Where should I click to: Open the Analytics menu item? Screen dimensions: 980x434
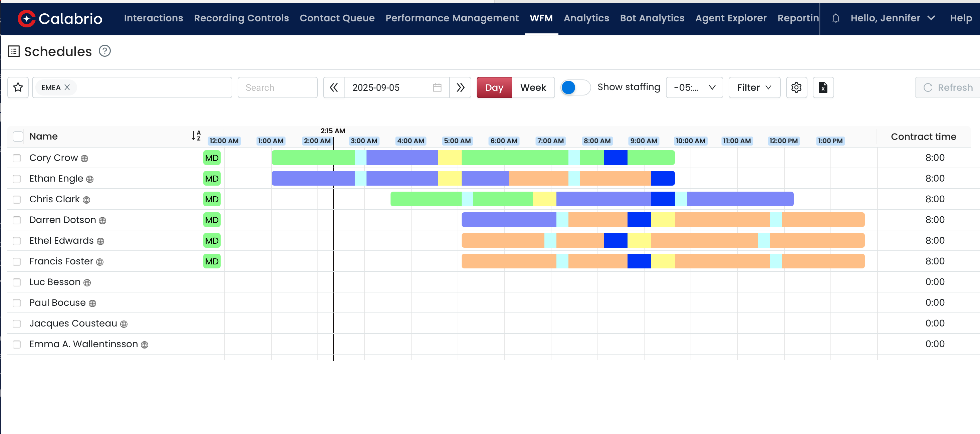[586, 18]
